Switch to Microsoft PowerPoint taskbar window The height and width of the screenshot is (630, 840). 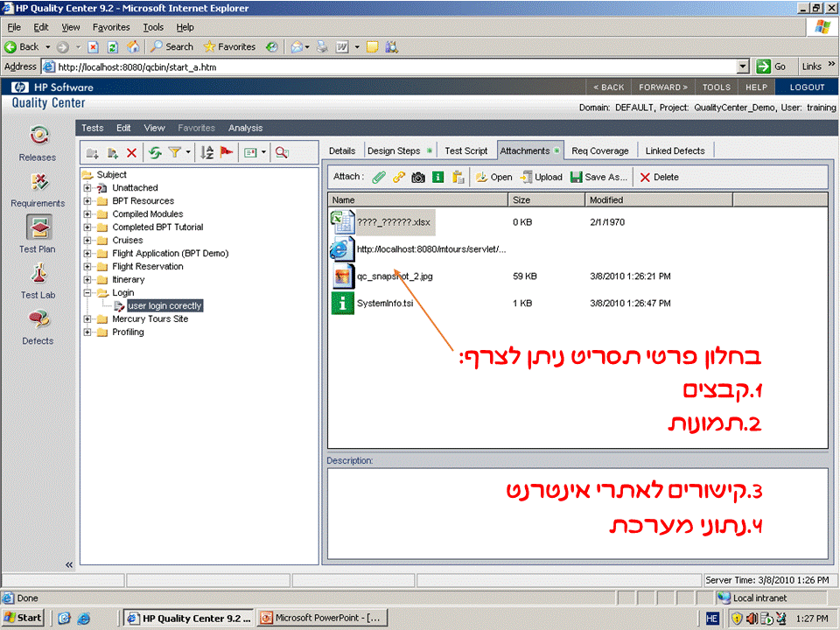(321, 618)
